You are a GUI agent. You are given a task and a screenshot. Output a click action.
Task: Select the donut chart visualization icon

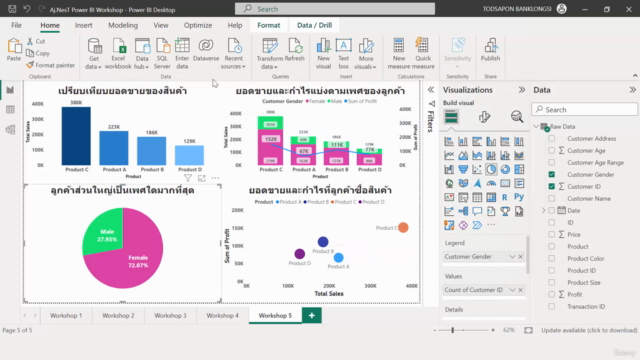(x=505, y=169)
